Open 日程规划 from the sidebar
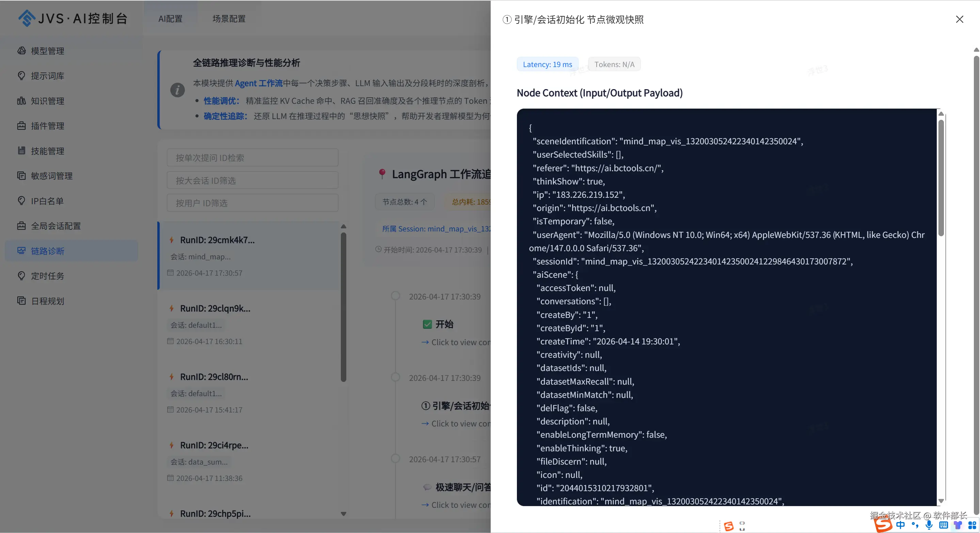 click(48, 301)
